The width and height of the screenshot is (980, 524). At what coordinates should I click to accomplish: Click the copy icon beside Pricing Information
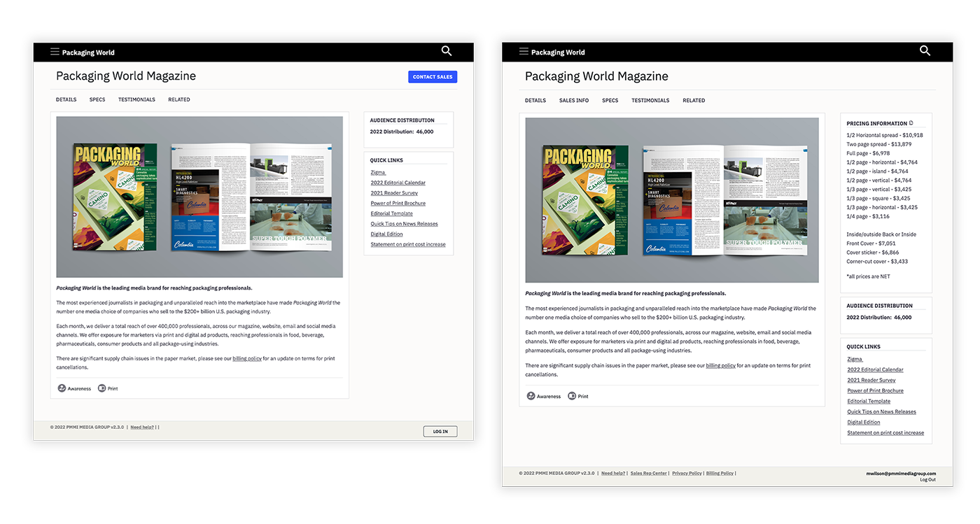[x=911, y=123]
